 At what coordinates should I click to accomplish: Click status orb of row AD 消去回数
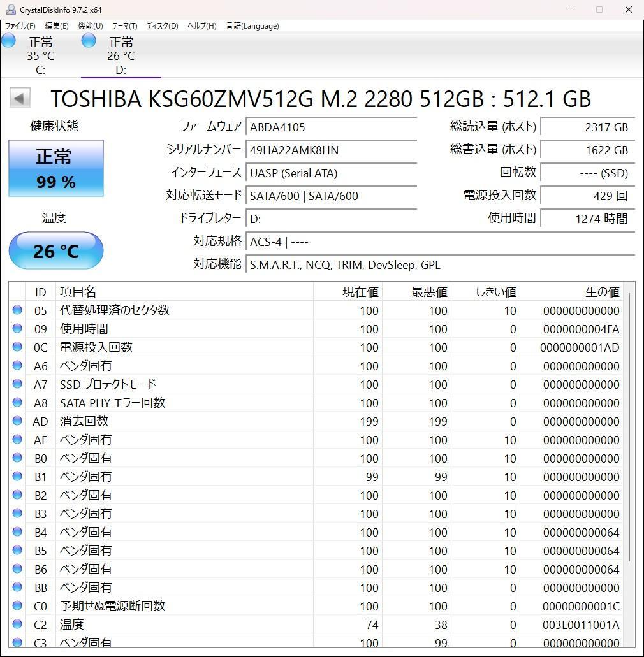tap(17, 420)
